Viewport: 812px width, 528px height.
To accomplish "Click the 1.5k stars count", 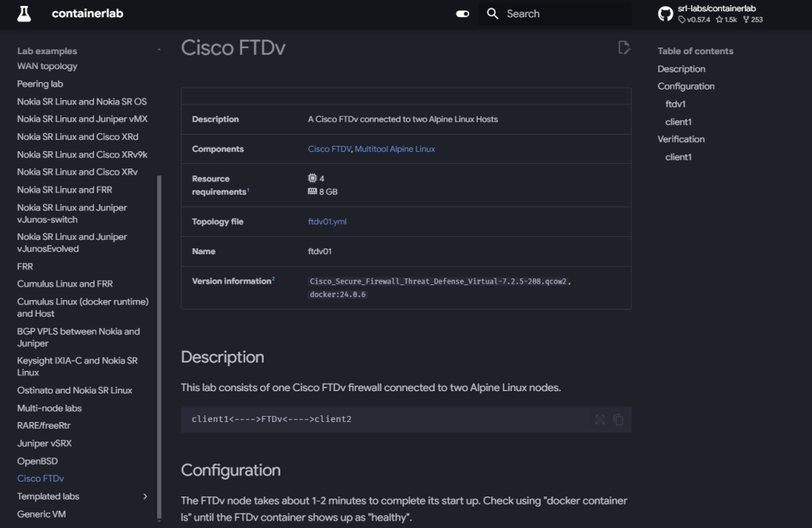I will click(x=726, y=20).
